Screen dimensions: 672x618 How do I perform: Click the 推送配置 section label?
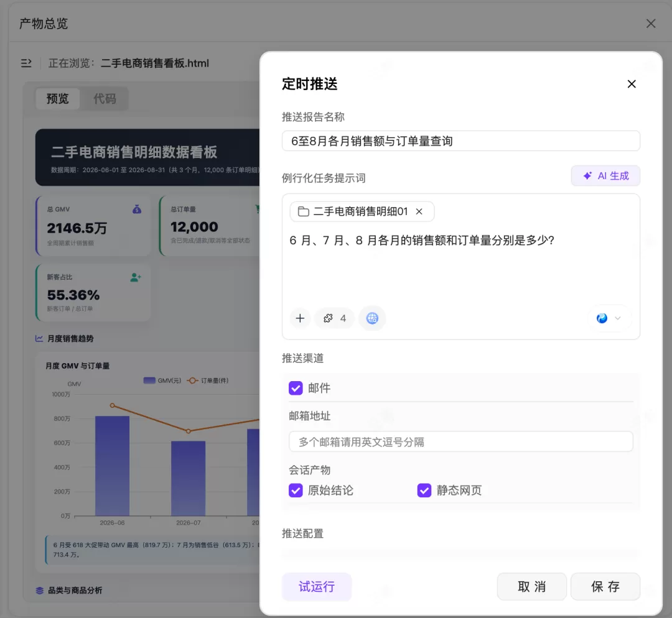[302, 533]
